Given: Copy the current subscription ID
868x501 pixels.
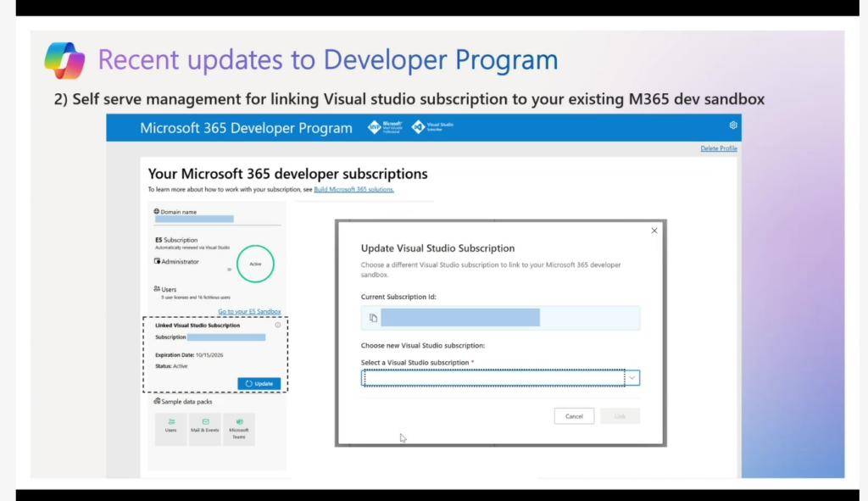Looking at the screenshot, I should [373, 318].
